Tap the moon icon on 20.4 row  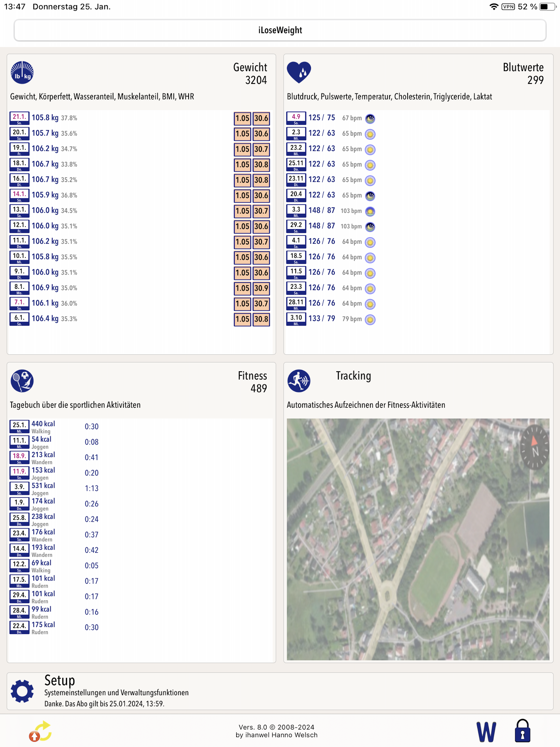(370, 196)
